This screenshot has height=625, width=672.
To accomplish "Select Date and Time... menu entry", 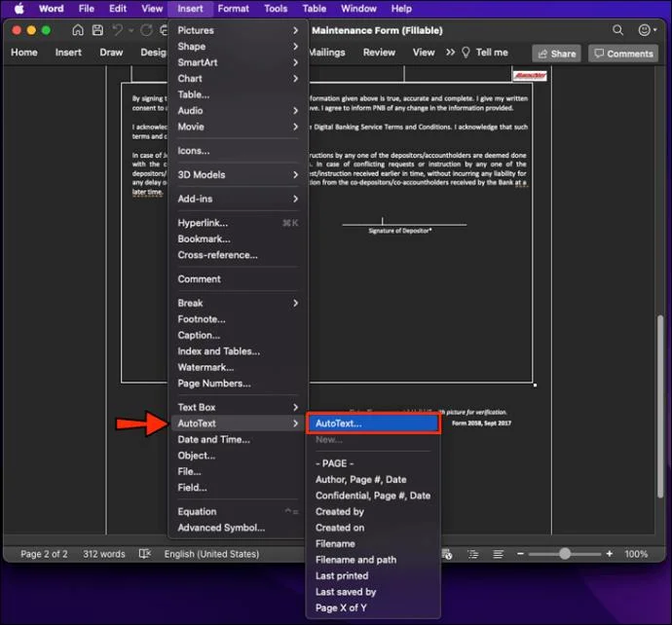I will [238, 439].
